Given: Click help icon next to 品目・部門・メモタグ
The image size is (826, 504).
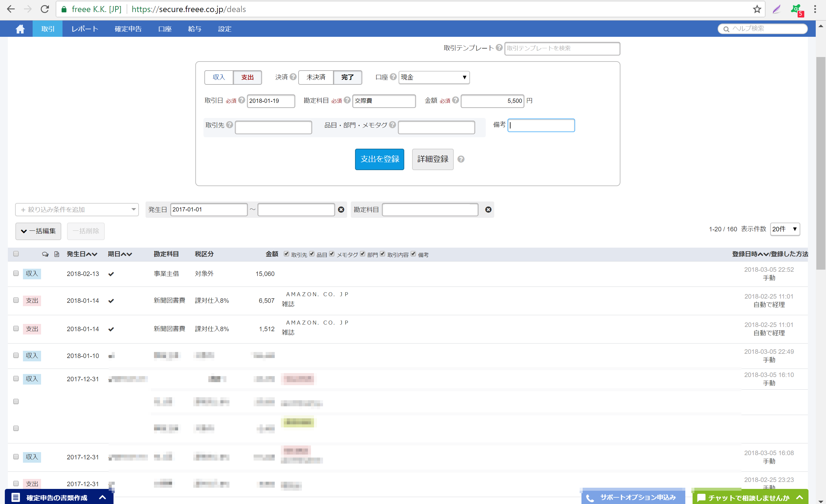Looking at the screenshot, I should point(392,125).
